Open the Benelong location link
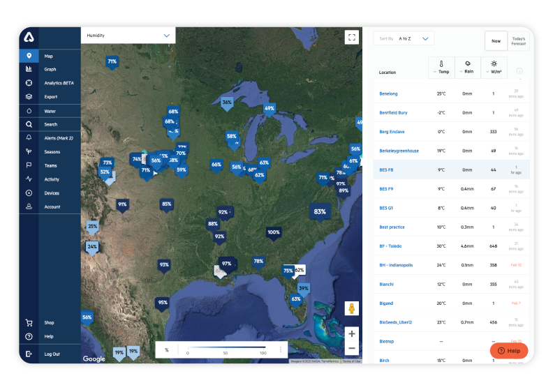Image resolution: width=553 pixels, height=392 pixels. click(388, 93)
